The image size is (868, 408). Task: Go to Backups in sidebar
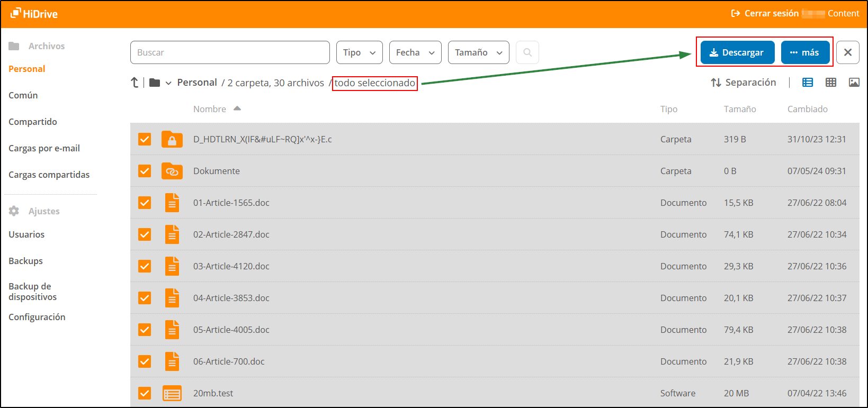26,261
